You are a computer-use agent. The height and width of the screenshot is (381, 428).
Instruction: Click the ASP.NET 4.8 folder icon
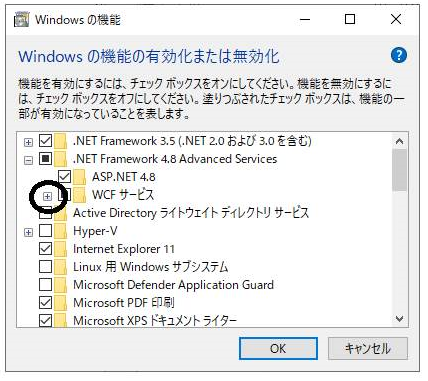coord(80,177)
